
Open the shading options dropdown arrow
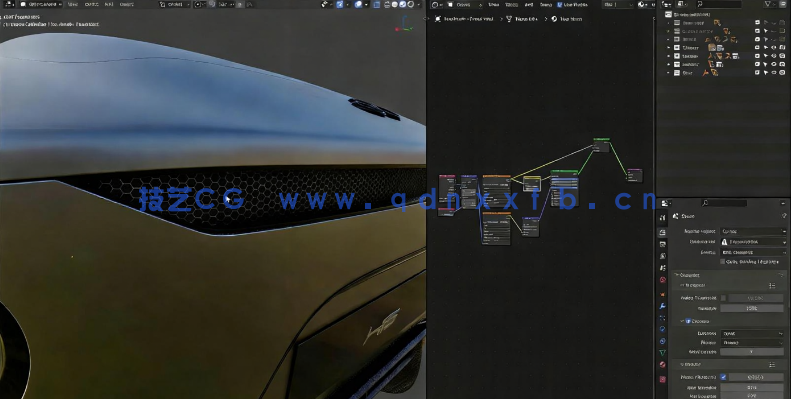[x=419, y=4]
